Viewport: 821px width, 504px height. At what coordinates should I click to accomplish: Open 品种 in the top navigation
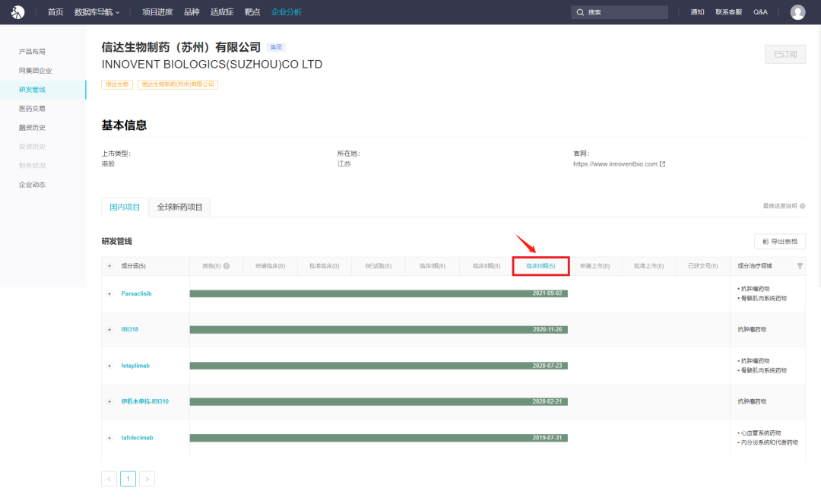click(x=192, y=12)
